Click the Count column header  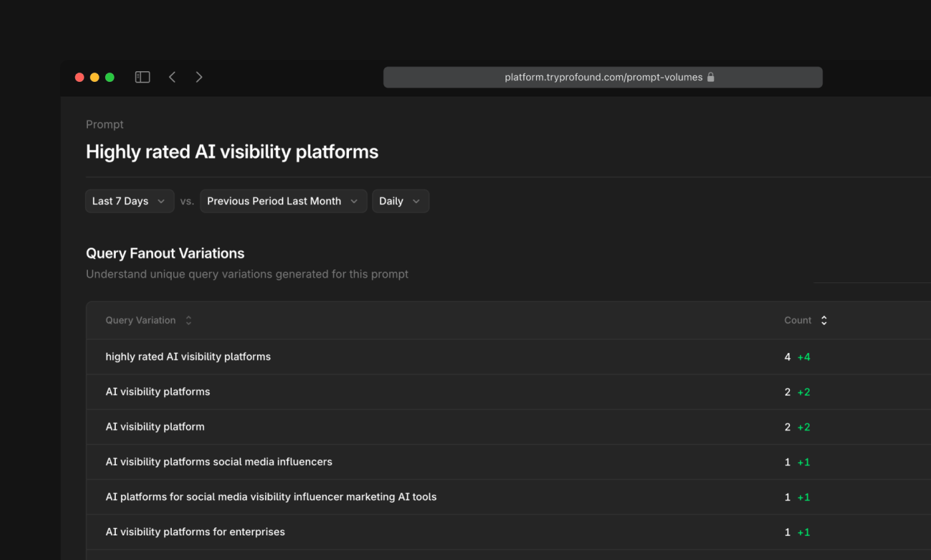pos(798,320)
